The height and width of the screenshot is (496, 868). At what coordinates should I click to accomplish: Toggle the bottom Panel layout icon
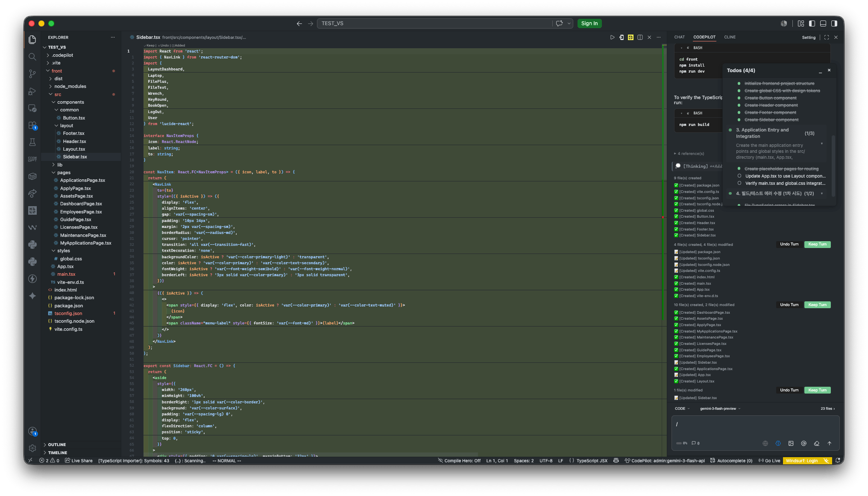pos(823,23)
